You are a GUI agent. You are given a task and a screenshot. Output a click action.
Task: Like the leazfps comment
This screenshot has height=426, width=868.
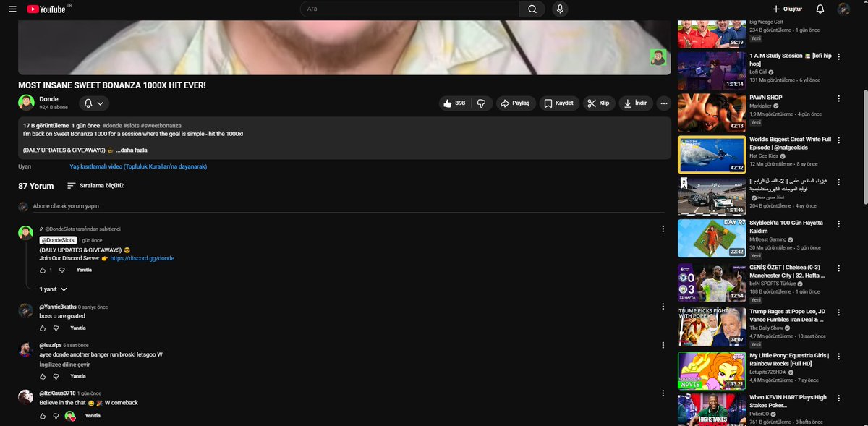43,376
